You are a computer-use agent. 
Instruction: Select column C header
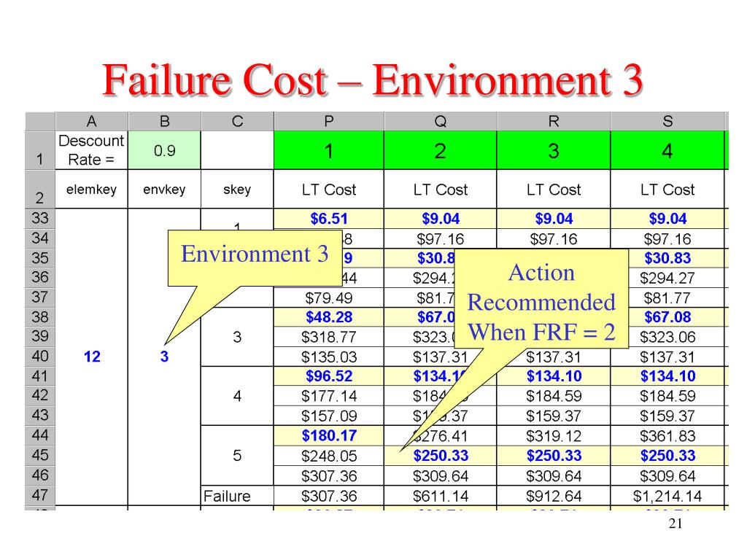(237, 122)
